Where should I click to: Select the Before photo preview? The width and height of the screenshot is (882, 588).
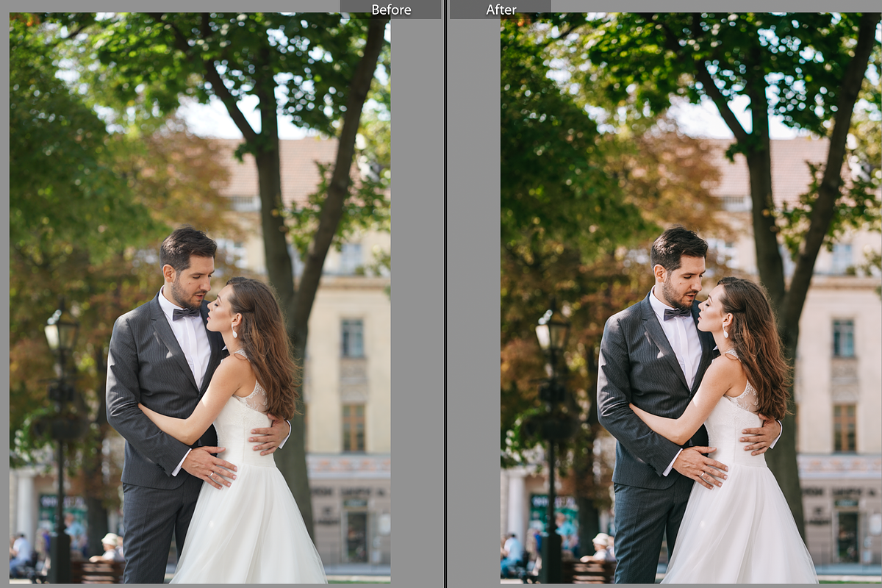click(x=200, y=298)
